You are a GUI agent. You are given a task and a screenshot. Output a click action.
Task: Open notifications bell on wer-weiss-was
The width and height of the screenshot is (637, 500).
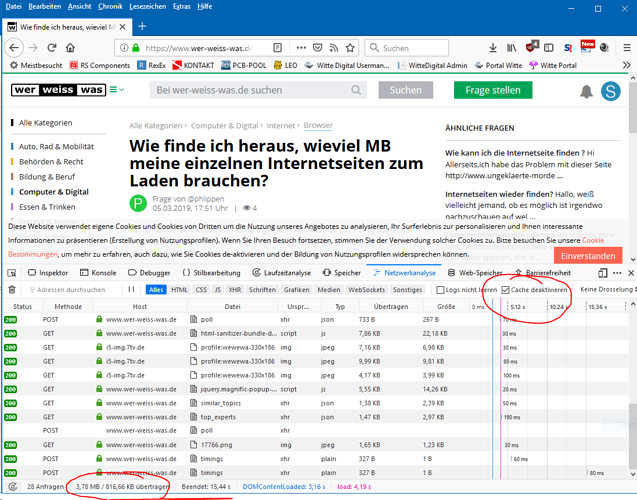click(x=586, y=91)
